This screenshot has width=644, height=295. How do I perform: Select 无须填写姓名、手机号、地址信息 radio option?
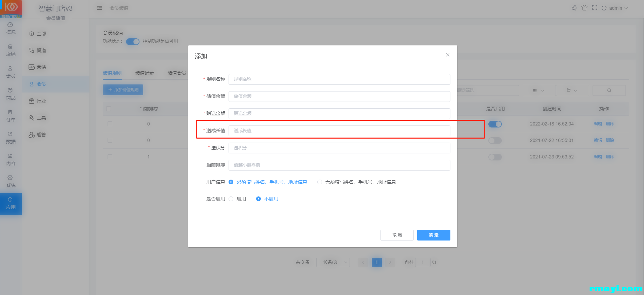pyautogui.click(x=320, y=182)
